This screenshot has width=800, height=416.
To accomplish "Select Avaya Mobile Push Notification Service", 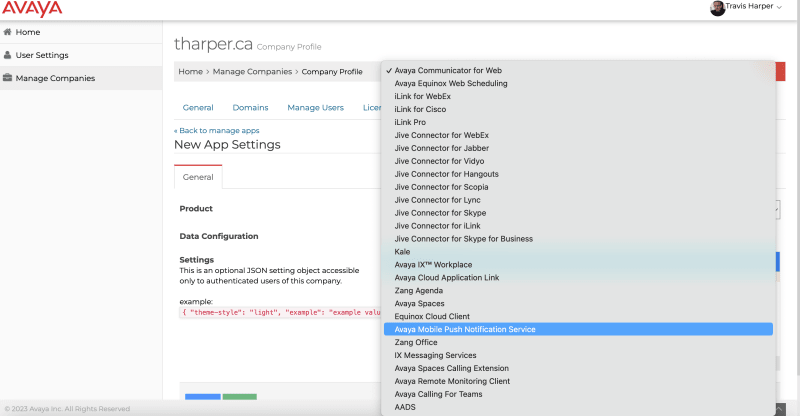I will [x=578, y=330].
